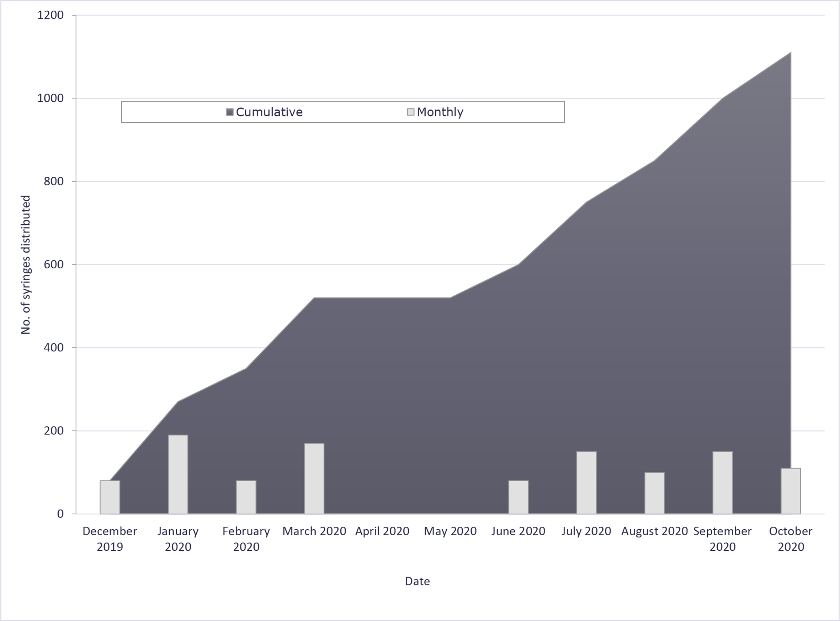Image resolution: width=840 pixels, height=621 pixels.
Task: Click the May 2020 axis label
Action: click(450, 531)
